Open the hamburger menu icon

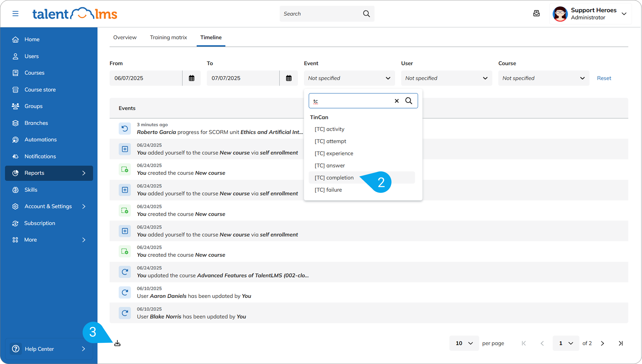coord(15,13)
